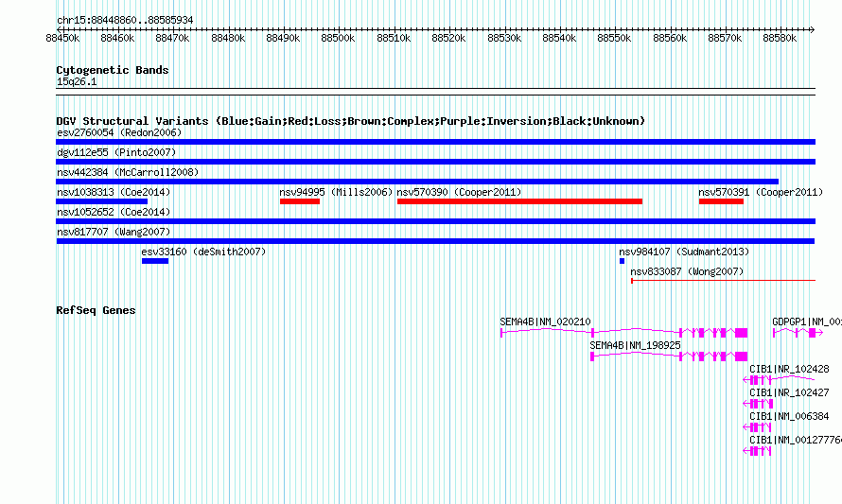Image resolution: width=842 pixels, height=504 pixels.
Task: Click the RefSeq Genes track title
Action: [x=96, y=310]
